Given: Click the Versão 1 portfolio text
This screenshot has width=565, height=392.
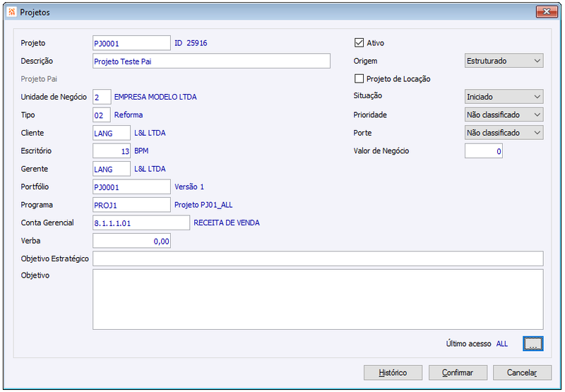Looking at the screenshot, I should (189, 186).
